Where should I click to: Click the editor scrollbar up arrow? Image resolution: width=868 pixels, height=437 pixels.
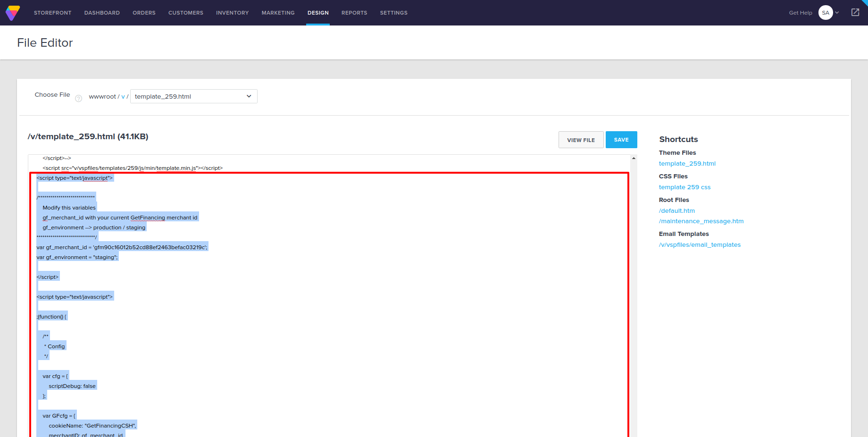click(x=634, y=158)
